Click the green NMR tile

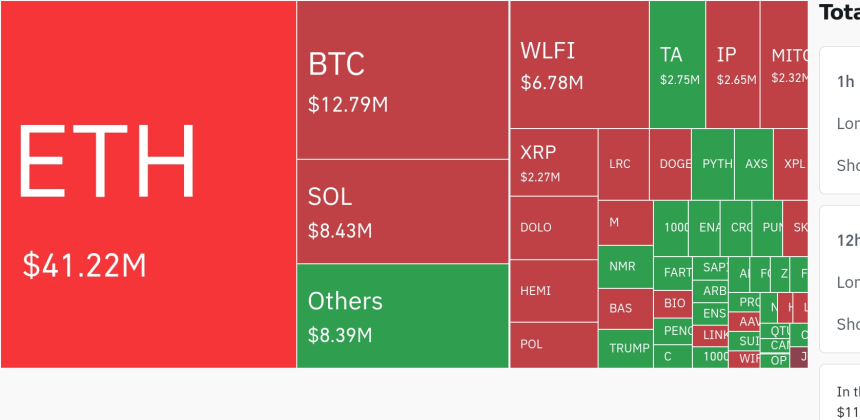pyautogui.click(x=625, y=267)
